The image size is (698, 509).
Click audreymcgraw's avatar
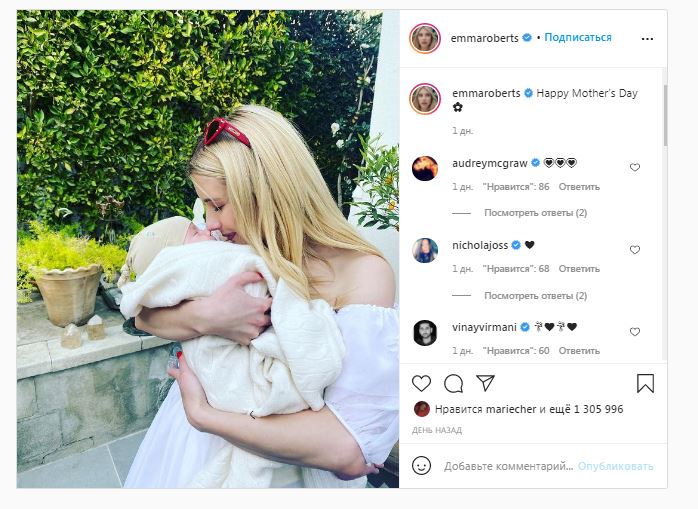click(x=425, y=168)
